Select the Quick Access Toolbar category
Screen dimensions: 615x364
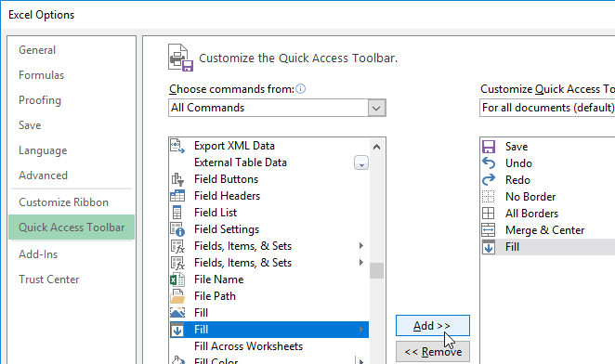pos(72,227)
